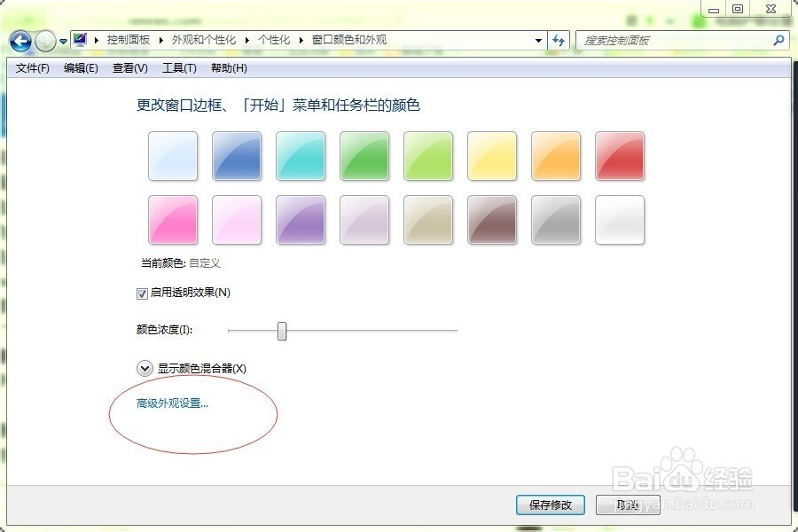798x532 pixels.
Task: Click the Control Panel computer icon in address bar
Action: [x=80, y=40]
